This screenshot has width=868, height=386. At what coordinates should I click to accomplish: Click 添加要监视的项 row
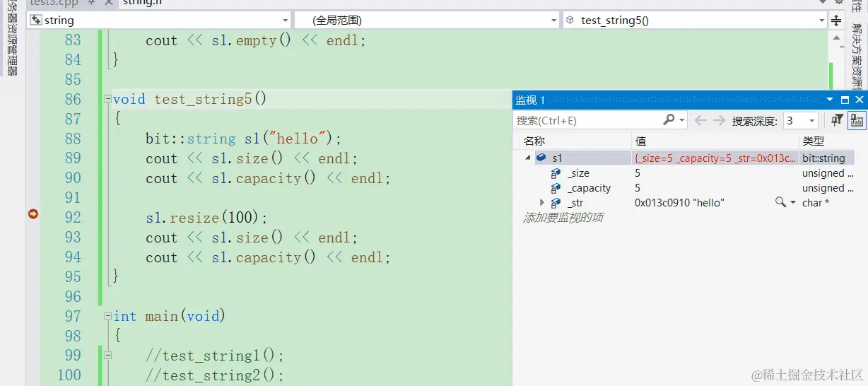[563, 218]
